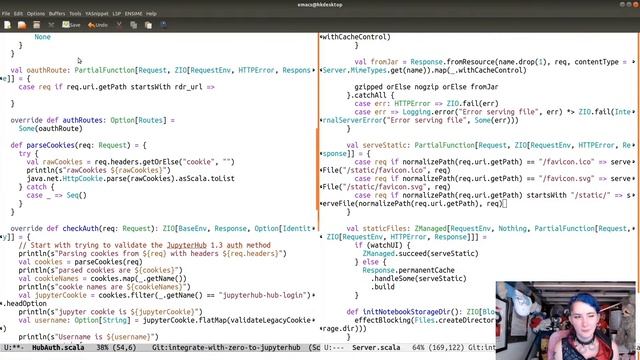Click 'Some(oauthRoute)' line in left pane

[x=50, y=128]
